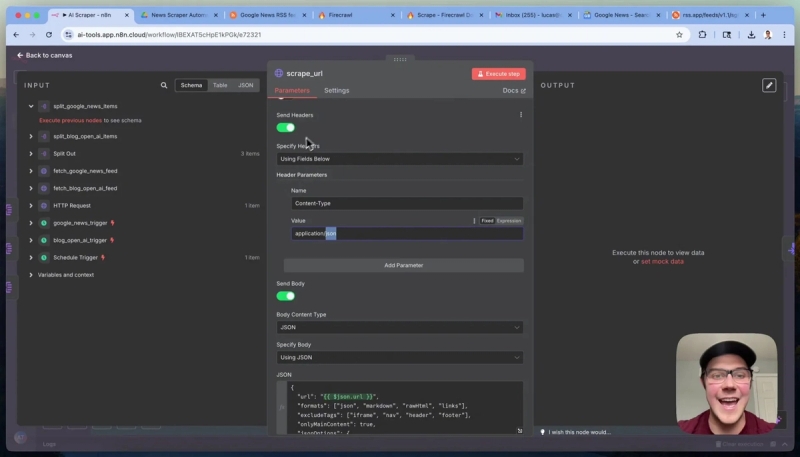Open Send Headers options three-dot menu
This screenshot has height=457, width=800.
521,115
